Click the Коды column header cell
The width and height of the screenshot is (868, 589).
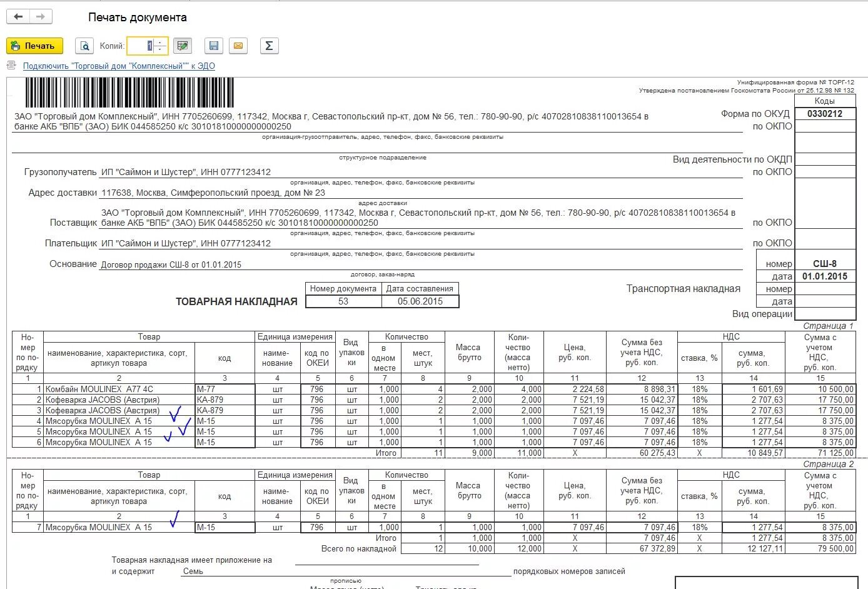click(x=825, y=101)
